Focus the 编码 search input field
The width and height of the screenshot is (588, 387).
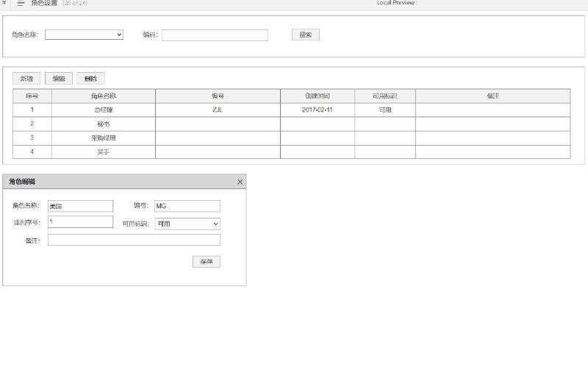[x=215, y=35]
